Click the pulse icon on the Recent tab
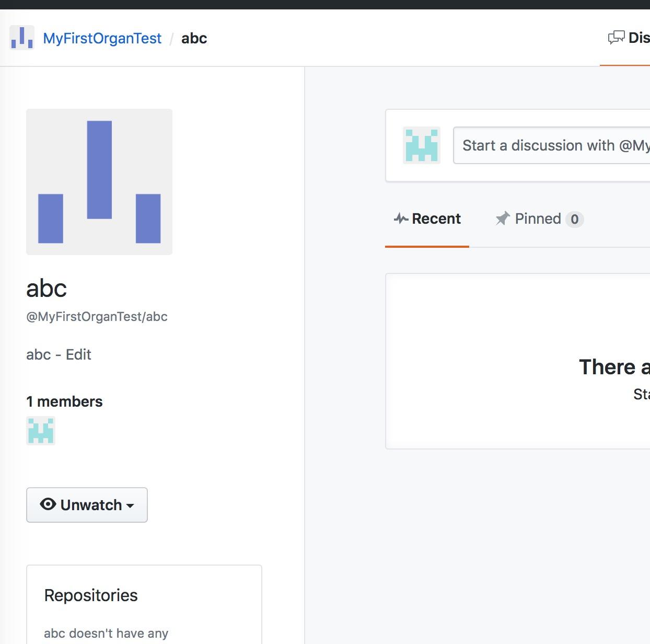Image resolution: width=650 pixels, height=644 pixels. (x=400, y=218)
